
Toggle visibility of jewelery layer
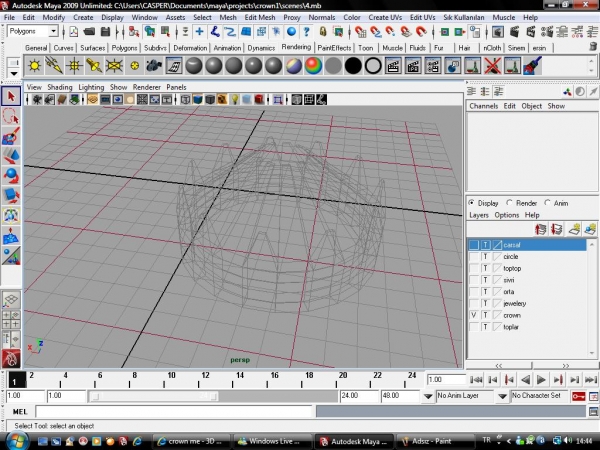[474, 303]
